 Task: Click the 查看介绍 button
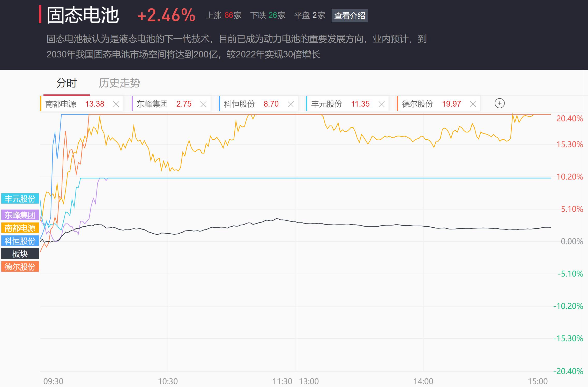point(349,16)
